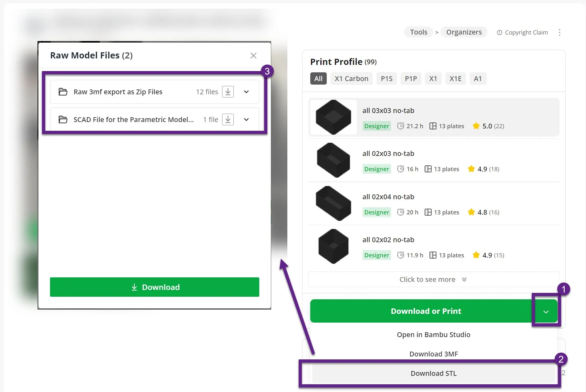Click folder icon beside Raw 3mf export
Viewport: 586px width, 392px height.
(x=63, y=92)
